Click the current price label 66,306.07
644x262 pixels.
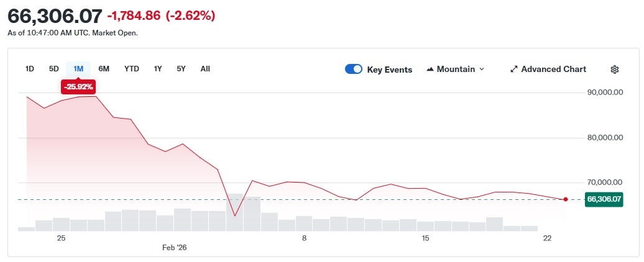coord(604,199)
